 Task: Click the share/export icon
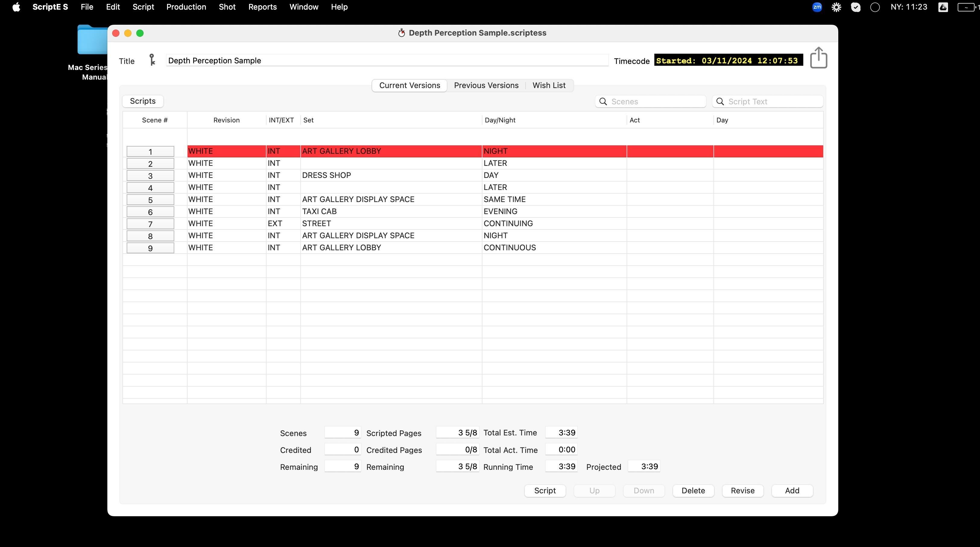(x=818, y=58)
